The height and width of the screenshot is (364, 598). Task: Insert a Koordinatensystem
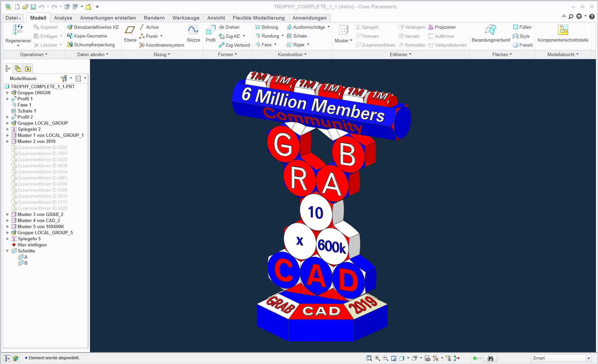tap(162, 45)
